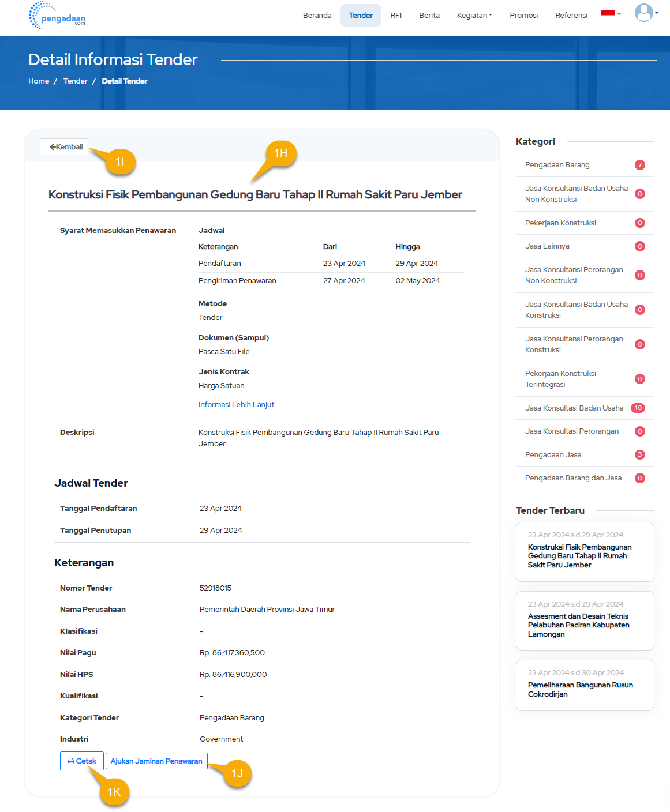Screen dimensions: 670x812
Task: Select Jasa Konsultasi Badan Usaha category
Action: 585,408
